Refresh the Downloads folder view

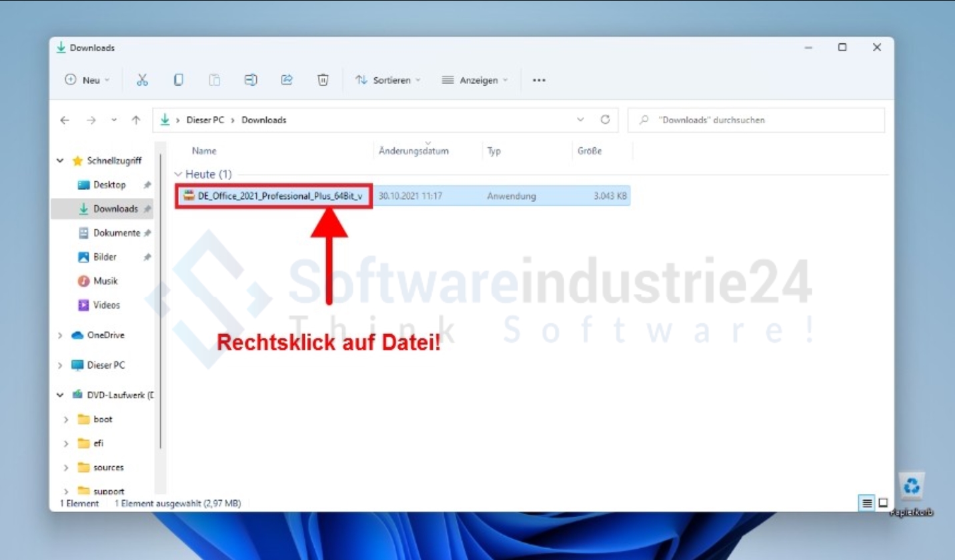(x=605, y=120)
